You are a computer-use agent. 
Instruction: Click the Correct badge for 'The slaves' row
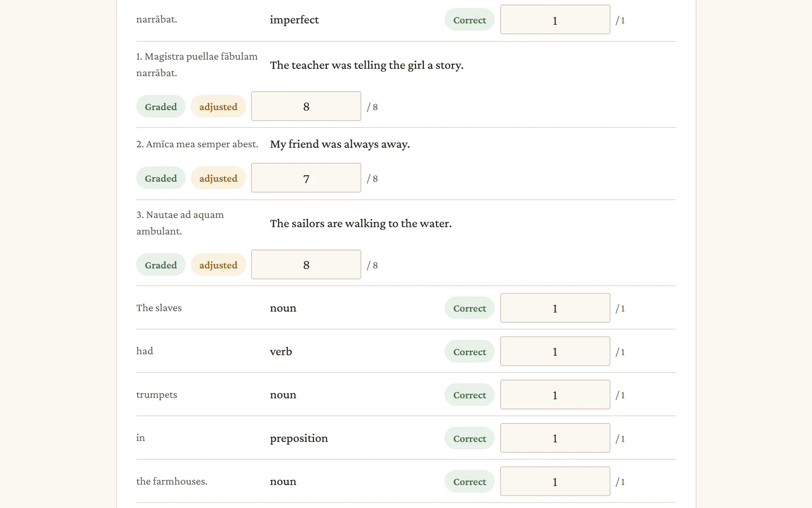click(x=469, y=308)
